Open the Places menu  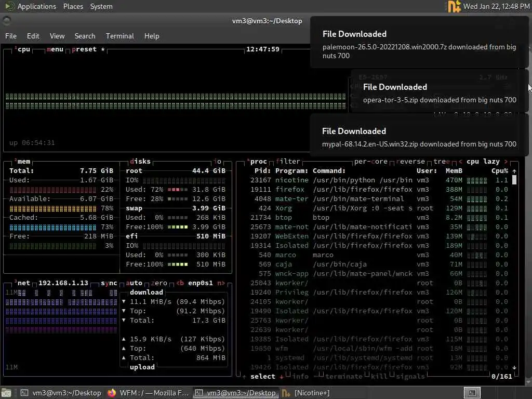(73, 6)
